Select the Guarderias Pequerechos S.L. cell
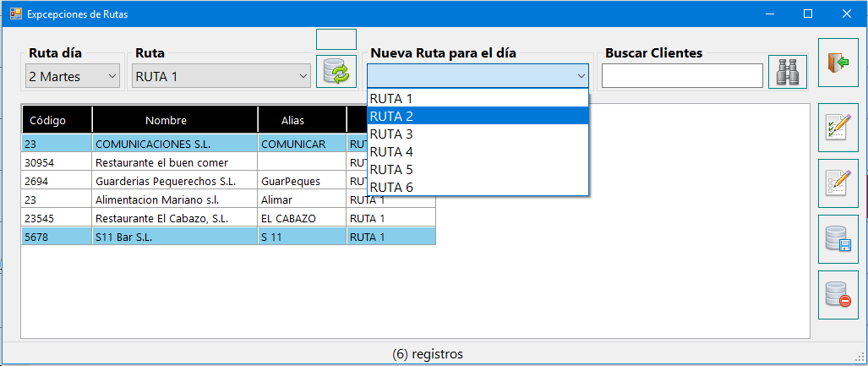This screenshot has height=366, width=868. click(x=175, y=181)
